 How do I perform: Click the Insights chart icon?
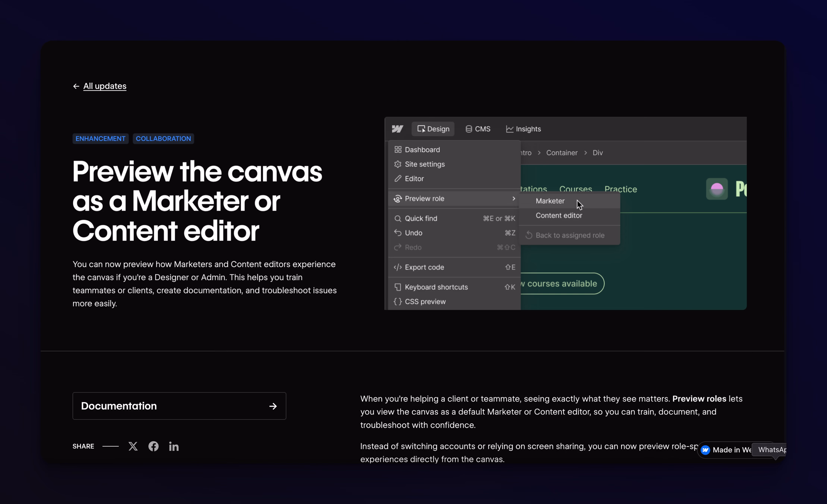pyautogui.click(x=510, y=129)
